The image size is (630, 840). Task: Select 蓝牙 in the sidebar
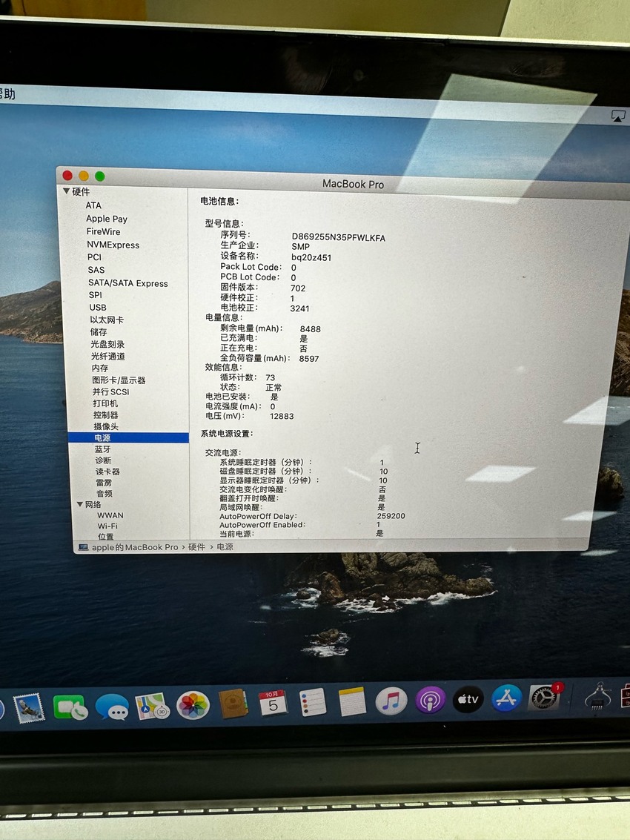pos(103,449)
